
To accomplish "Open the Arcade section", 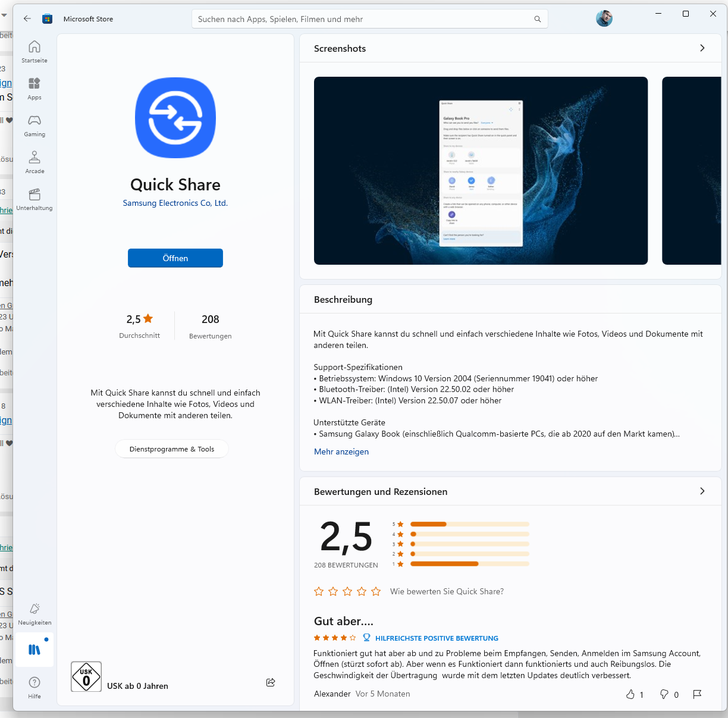I will coord(34,162).
